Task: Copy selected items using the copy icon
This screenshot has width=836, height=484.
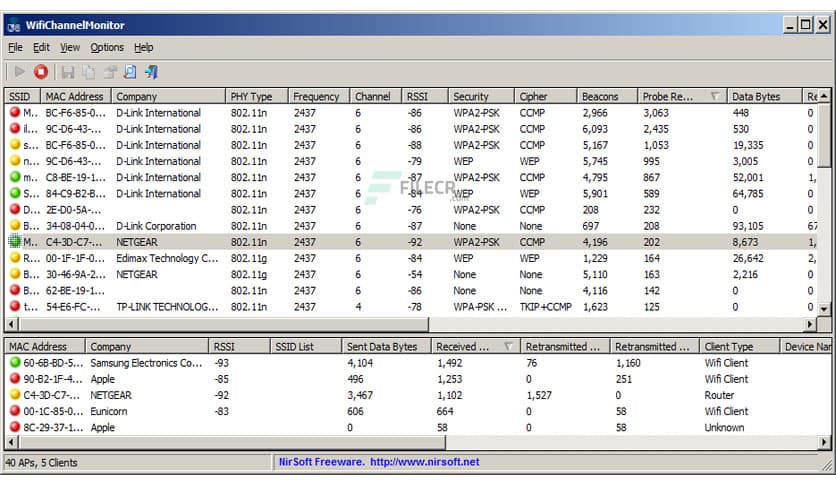Action: pos(89,71)
